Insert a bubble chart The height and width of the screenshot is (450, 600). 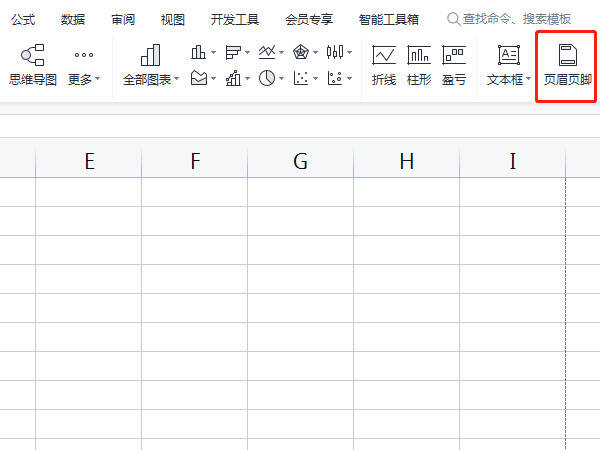335,78
